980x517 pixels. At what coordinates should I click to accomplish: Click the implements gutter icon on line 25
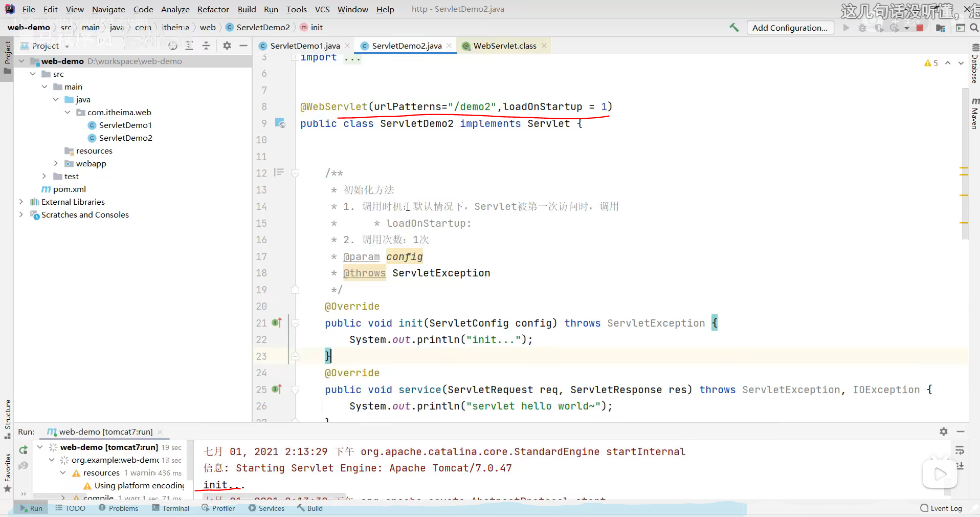[277, 389]
